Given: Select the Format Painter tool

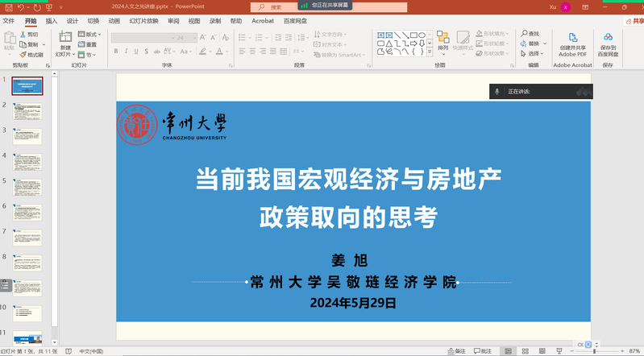Looking at the screenshot, I should coord(31,54).
